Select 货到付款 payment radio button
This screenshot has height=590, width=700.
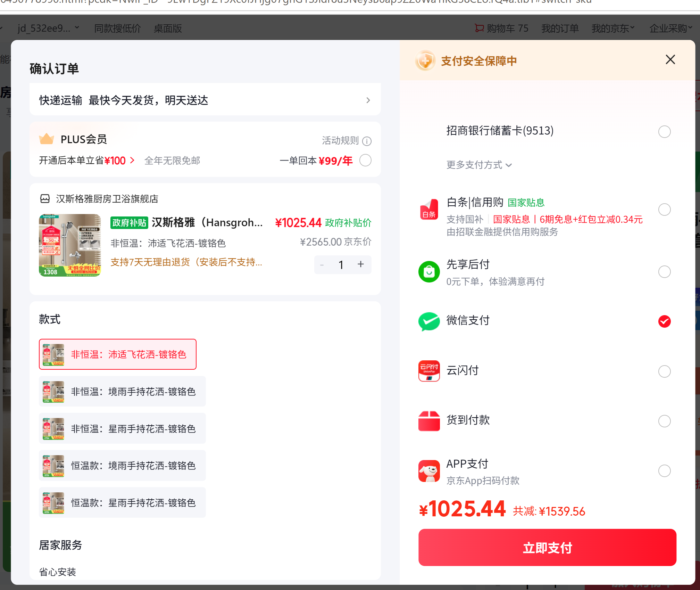tap(664, 421)
